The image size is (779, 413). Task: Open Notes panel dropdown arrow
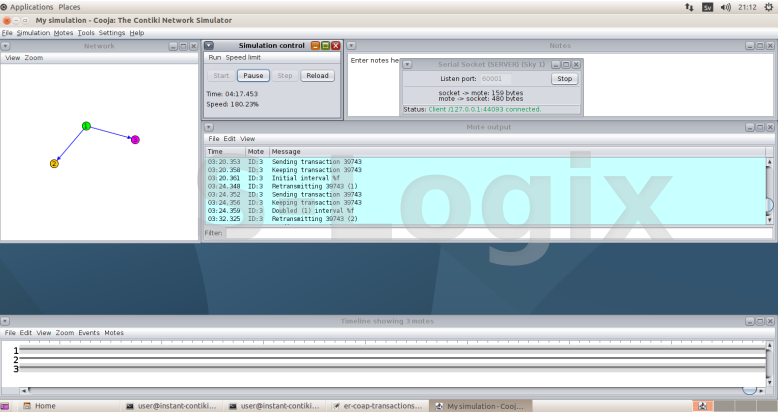tap(351, 46)
